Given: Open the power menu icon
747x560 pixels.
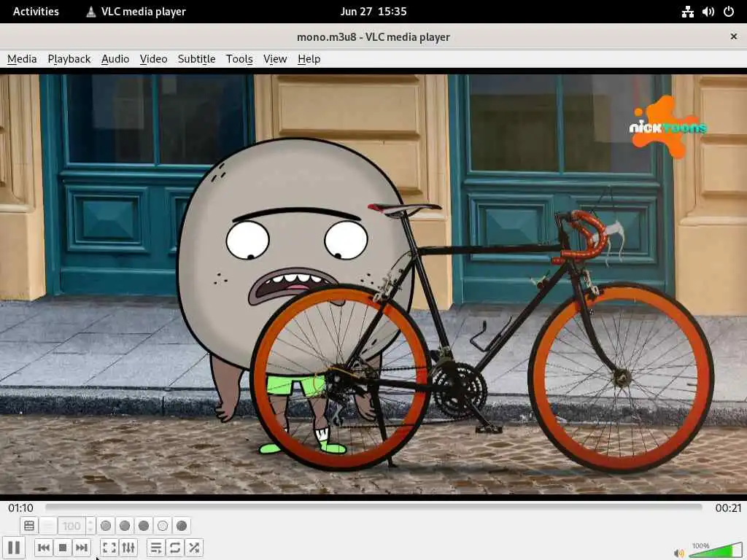Looking at the screenshot, I should point(729,12).
